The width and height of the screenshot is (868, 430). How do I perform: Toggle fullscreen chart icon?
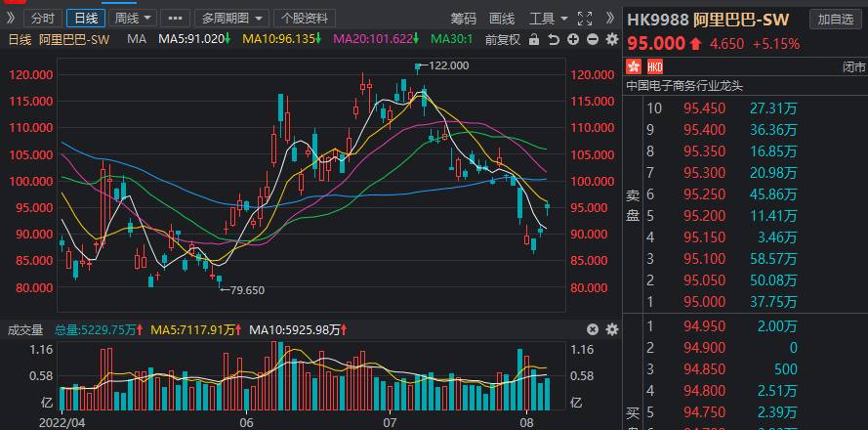pyautogui.click(x=585, y=19)
